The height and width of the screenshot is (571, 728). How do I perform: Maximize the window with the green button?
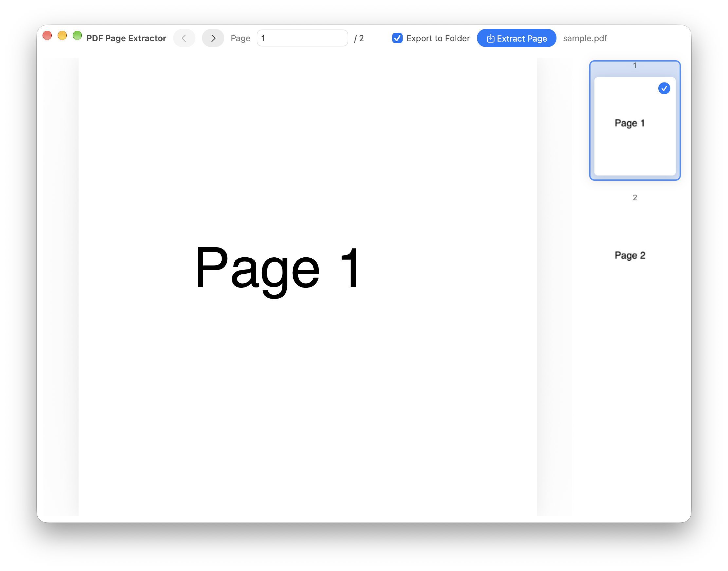[x=77, y=35]
